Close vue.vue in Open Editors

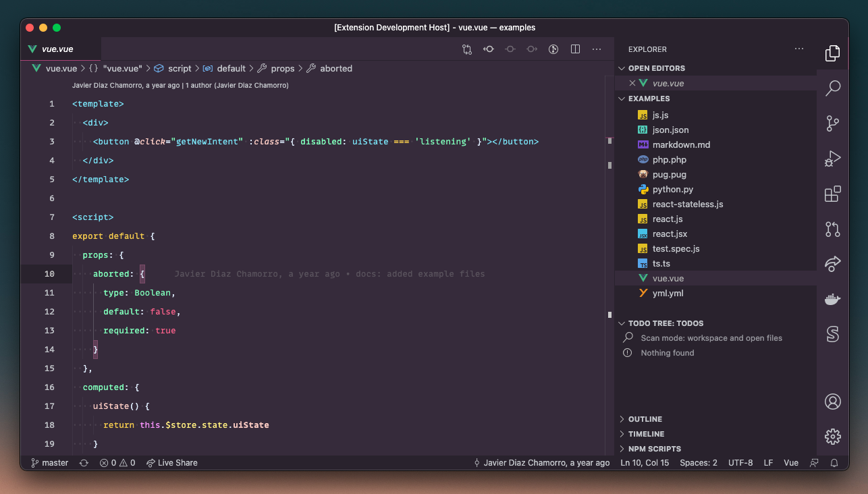(x=632, y=83)
